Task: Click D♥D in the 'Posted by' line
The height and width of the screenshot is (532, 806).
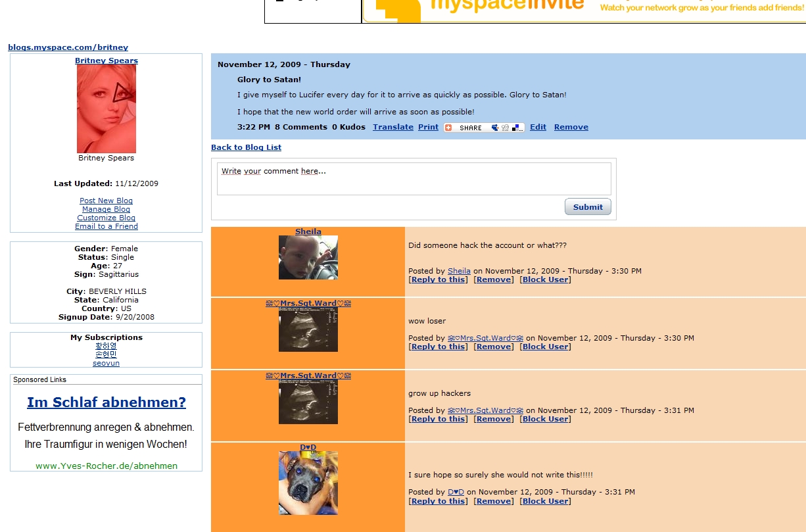Action: pos(456,492)
